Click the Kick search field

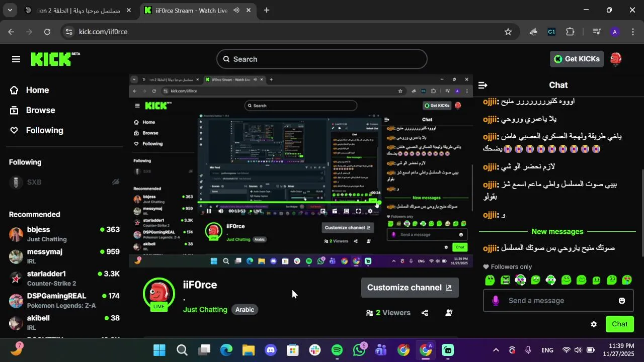tap(322, 59)
